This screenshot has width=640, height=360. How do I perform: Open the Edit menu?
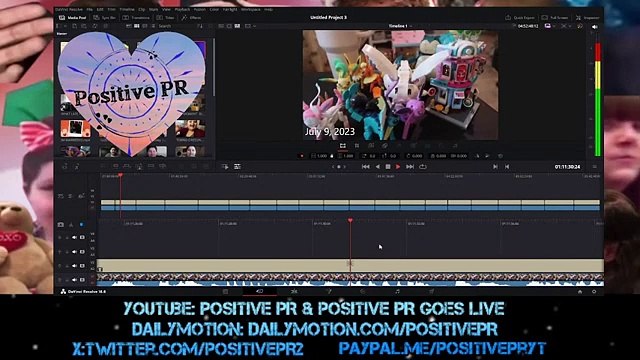click(x=100, y=9)
